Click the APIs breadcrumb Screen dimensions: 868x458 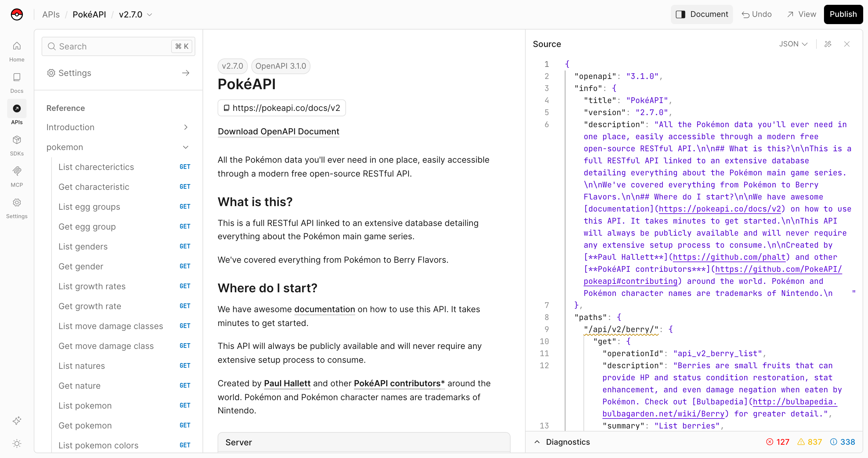(x=51, y=14)
